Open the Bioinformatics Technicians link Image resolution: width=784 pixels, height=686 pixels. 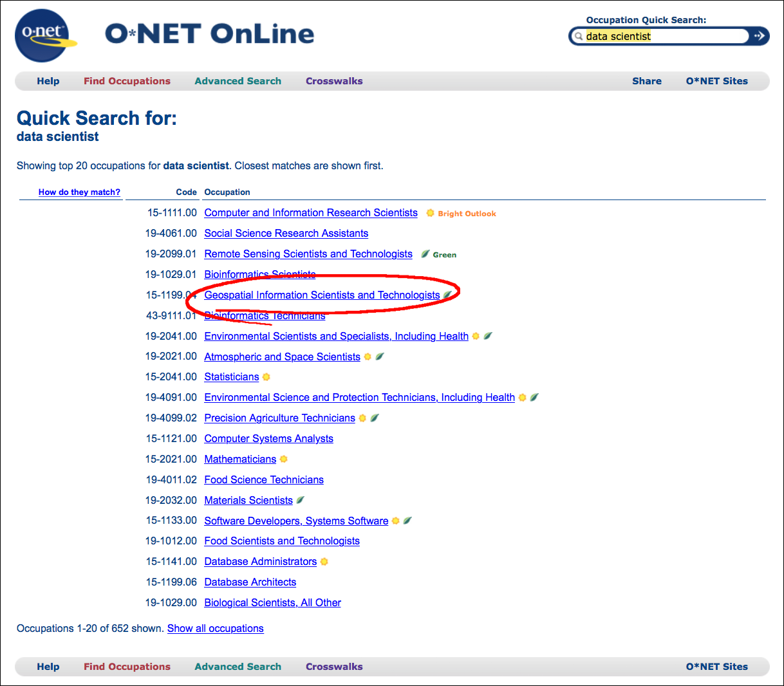265,316
